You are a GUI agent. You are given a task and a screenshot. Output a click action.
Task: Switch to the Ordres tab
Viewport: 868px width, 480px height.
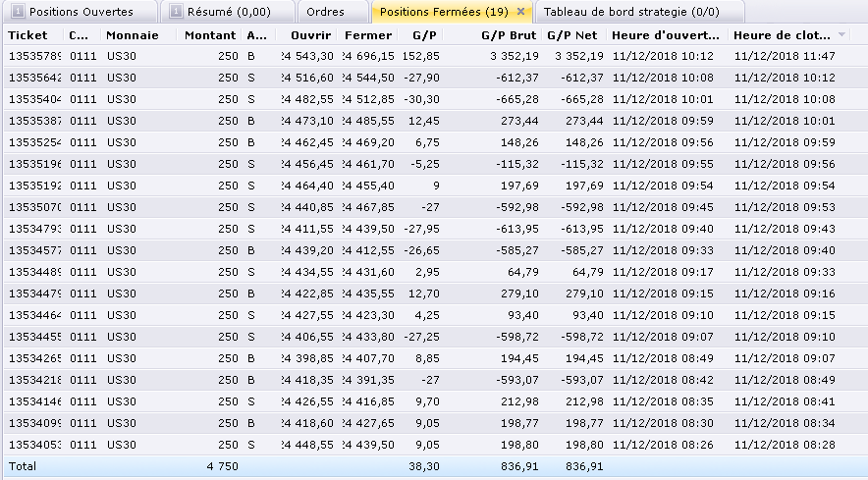pos(325,12)
